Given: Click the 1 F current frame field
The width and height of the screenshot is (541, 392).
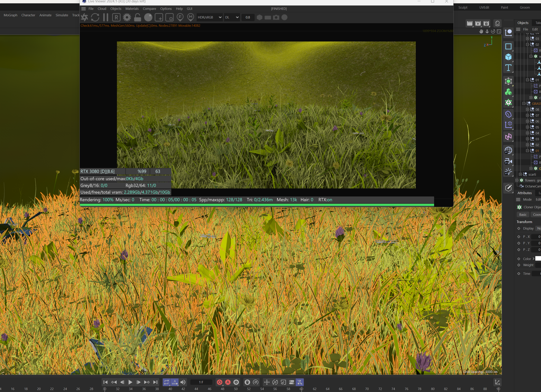Looking at the screenshot, I should tap(201, 382).
